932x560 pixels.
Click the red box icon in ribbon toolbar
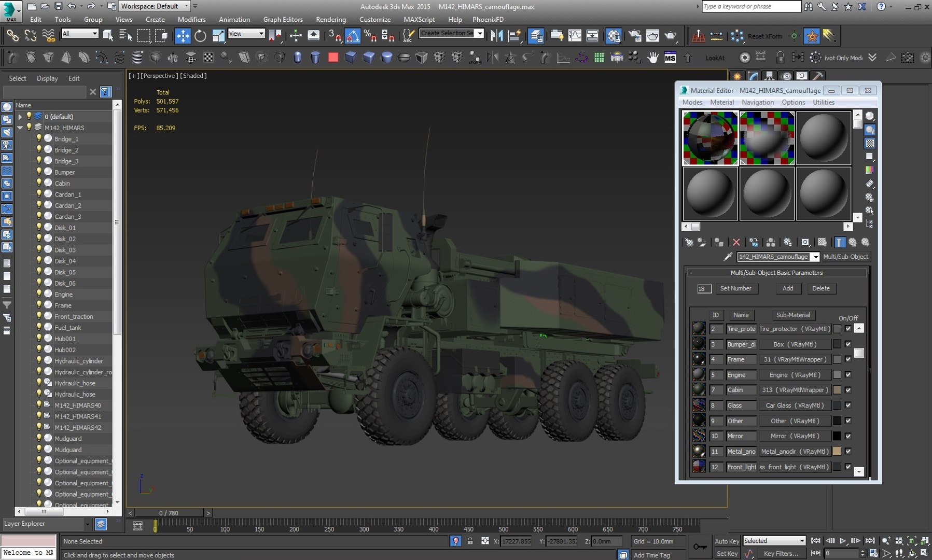tap(333, 58)
